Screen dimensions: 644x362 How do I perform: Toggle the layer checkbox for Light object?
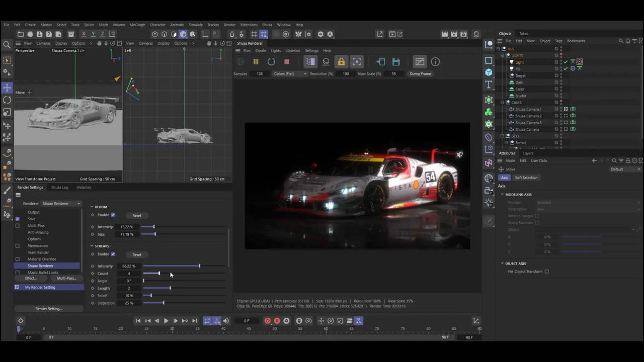pos(556,62)
